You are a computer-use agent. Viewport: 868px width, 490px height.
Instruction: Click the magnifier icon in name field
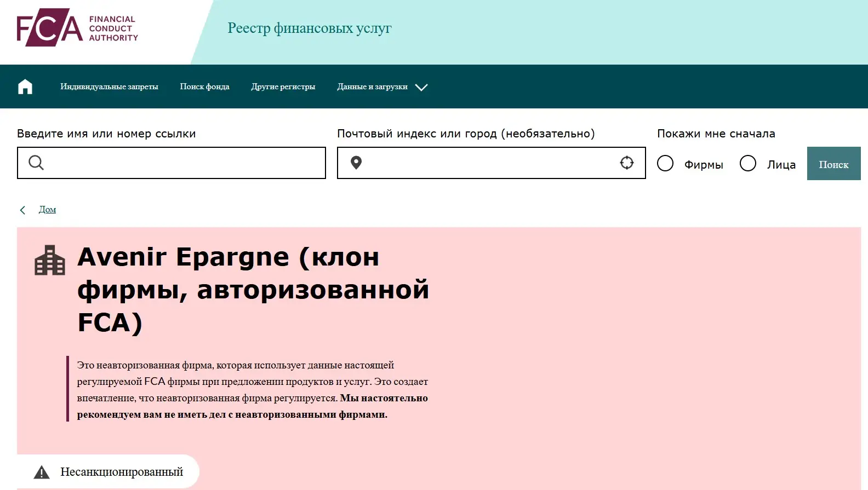36,163
